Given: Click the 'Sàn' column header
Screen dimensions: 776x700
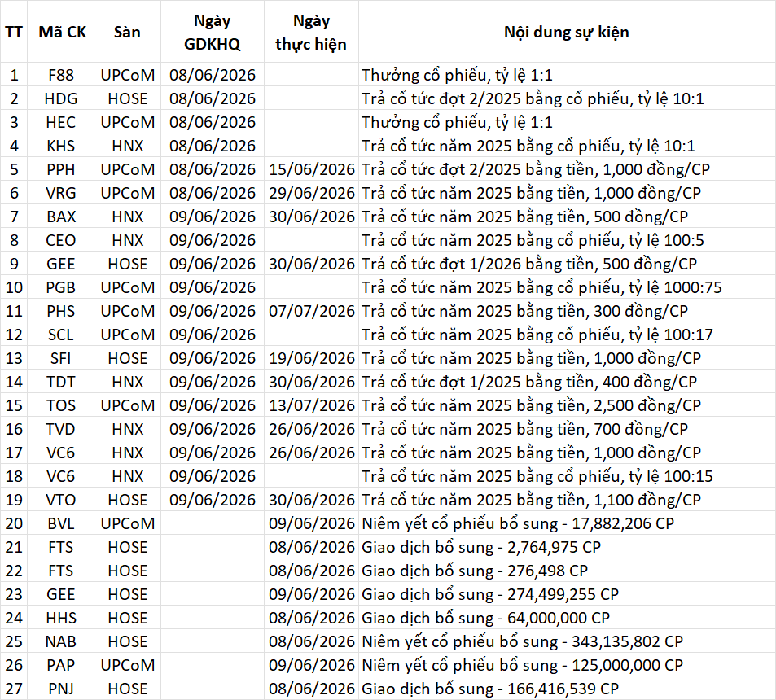Looking at the screenshot, I should pyautogui.click(x=127, y=33).
